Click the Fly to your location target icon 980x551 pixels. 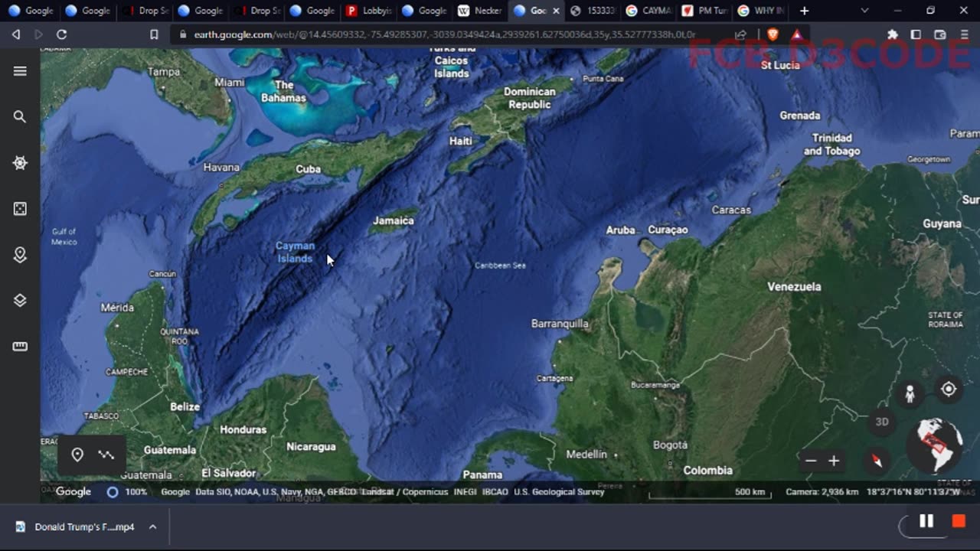(949, 389)
